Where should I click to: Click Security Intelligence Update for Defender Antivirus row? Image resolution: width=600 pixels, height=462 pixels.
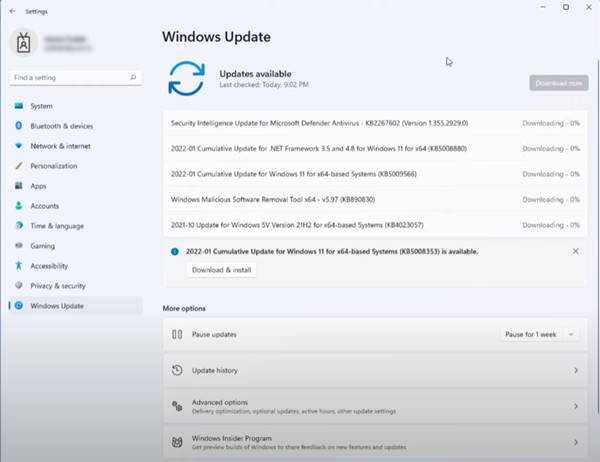(375, 123)
